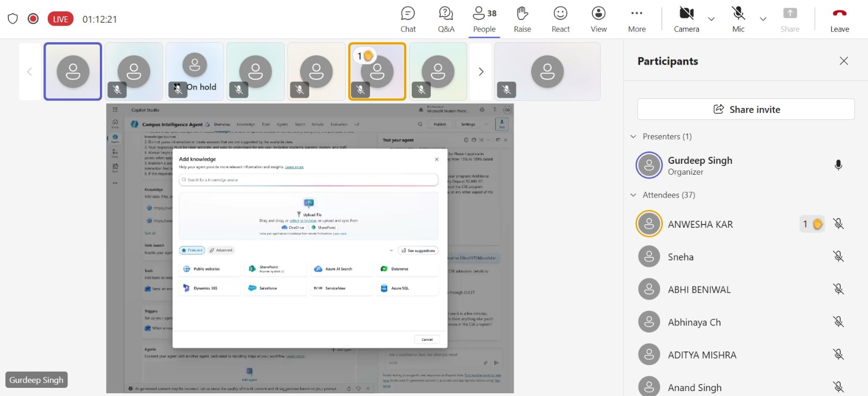Click the red LIVE badge
This screenshot has width=868, height=396.
coord(60,19)
